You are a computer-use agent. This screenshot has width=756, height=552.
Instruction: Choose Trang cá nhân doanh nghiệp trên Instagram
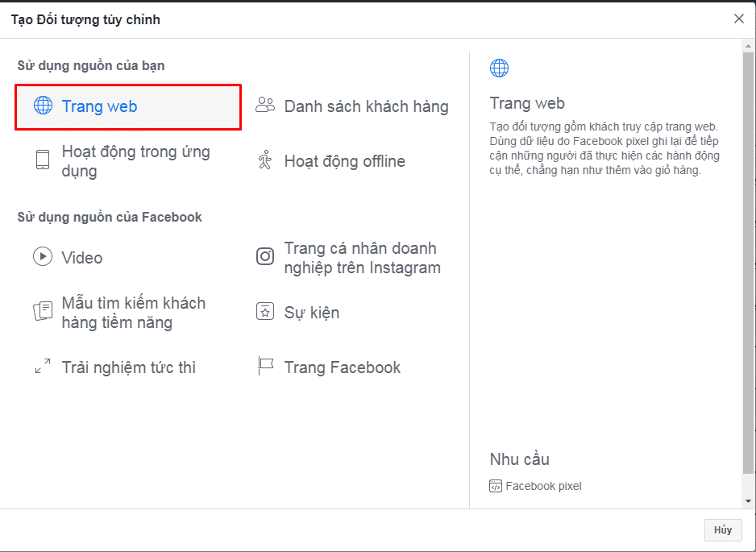tap(349, 257)
